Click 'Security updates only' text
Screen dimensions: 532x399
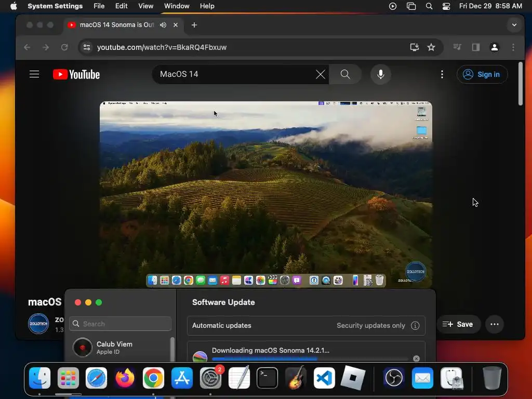coord(370,325)
